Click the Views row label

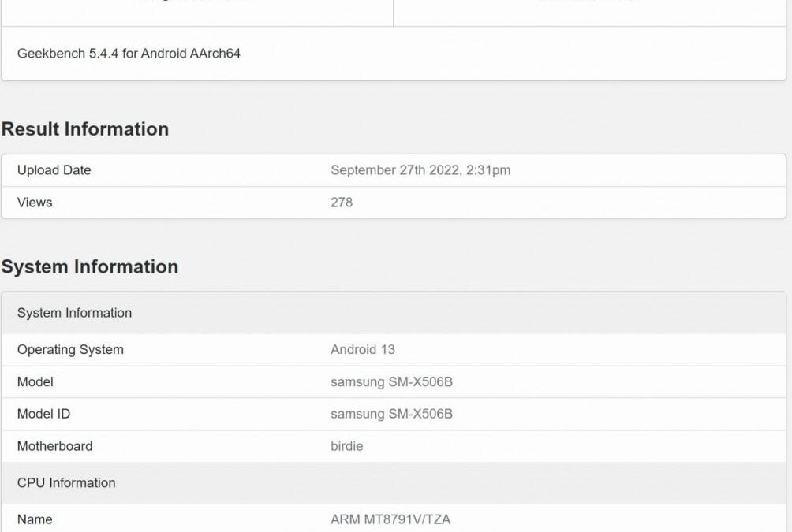tap(35, 203)
